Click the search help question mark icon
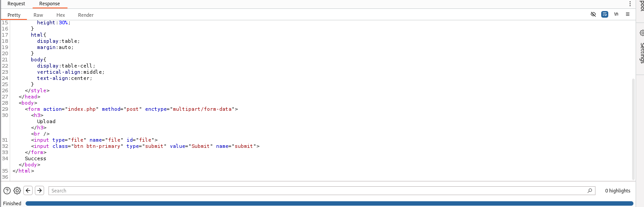The height and width of the screenshot is (207, 644). [7, 191]
